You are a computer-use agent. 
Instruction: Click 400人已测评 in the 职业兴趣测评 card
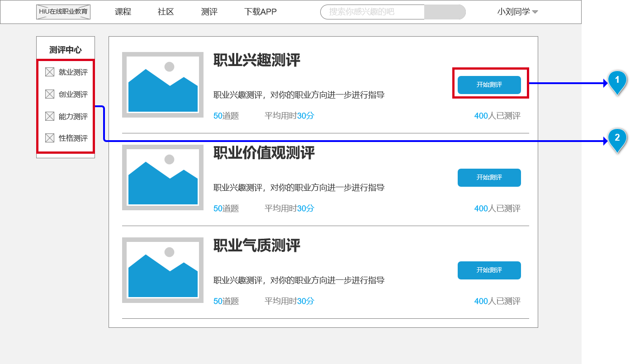(497, 116)
